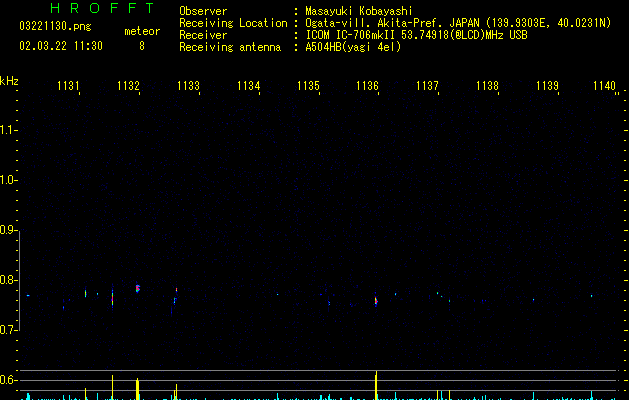The image size is (629, 400).
Task: Select the Ogata-vill. Akita-Pref. location text
Action: [x=458, y=23]
